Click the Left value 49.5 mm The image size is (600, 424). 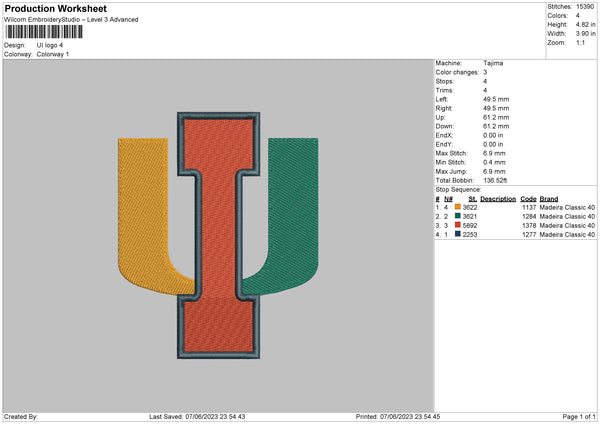[496, 99]
